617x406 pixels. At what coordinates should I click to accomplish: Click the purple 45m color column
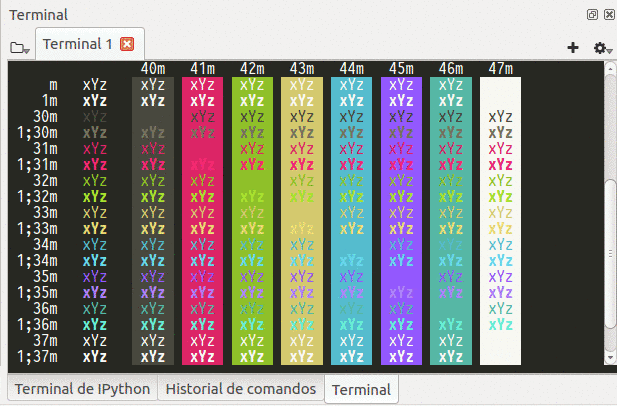pos(401,220)
